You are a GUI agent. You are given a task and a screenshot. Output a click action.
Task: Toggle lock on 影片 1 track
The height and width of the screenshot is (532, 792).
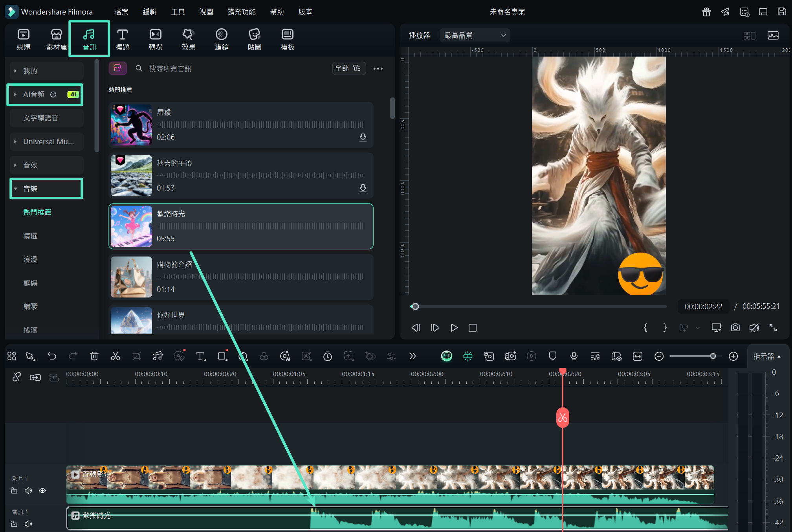(x=14, y=490)
